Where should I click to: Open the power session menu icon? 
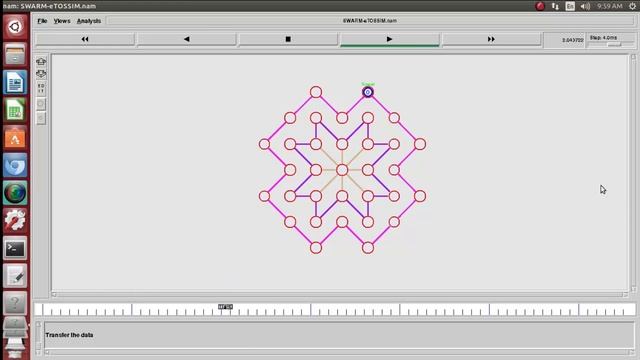632,6
